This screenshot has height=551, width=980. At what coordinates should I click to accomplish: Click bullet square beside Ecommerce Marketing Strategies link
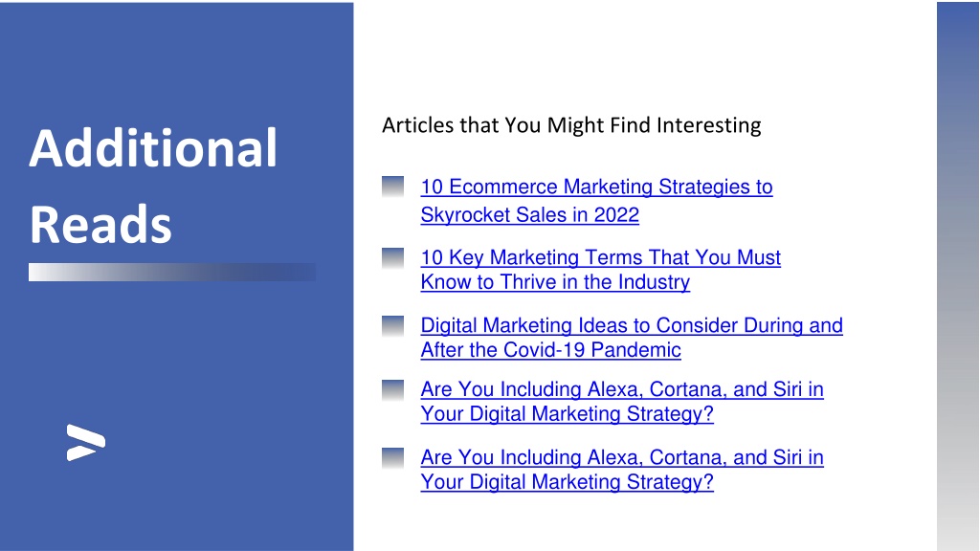(x=392, y=187)
